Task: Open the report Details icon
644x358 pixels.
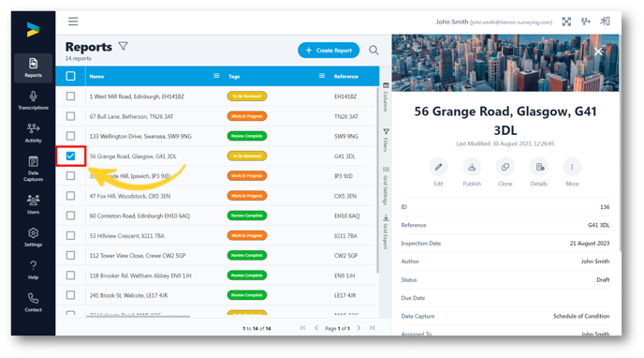Action: click(x=539, y=167)
